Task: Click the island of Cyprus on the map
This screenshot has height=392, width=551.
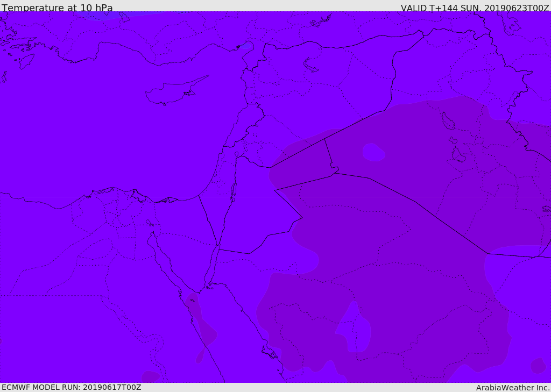Action: pos(173,92)
